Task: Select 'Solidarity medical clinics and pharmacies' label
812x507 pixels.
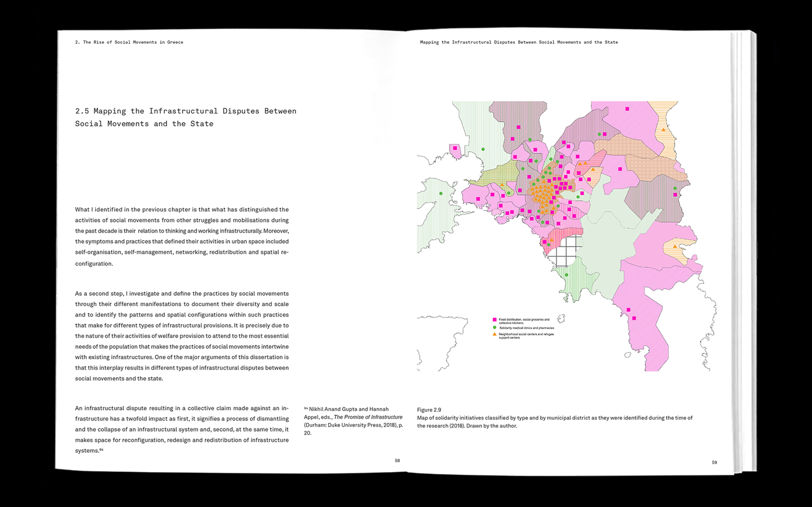Action: point(526,328)
